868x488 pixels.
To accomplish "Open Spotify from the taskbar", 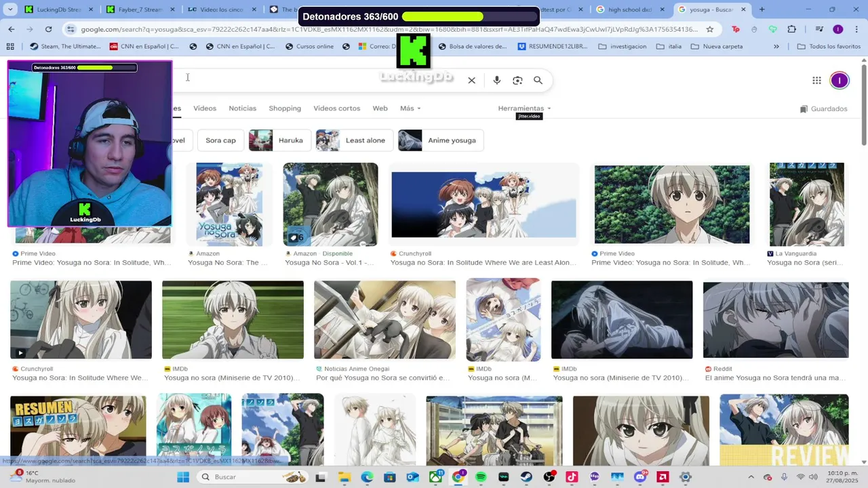I will tap(481, 477).
